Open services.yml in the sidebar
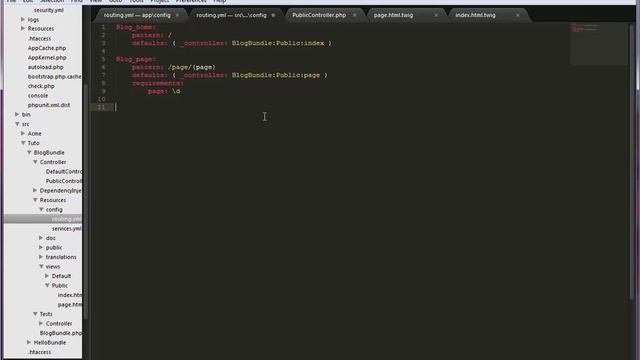The width and height of the screenshot is (640, 360). coord(67,229)
